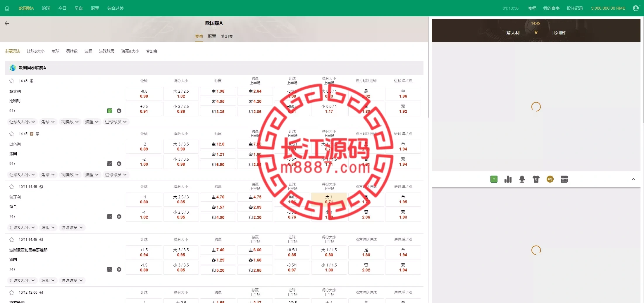The image size is (644, 303).
Task: Collapse the right panel with the up chevron
Action: (x=633, y=179)
